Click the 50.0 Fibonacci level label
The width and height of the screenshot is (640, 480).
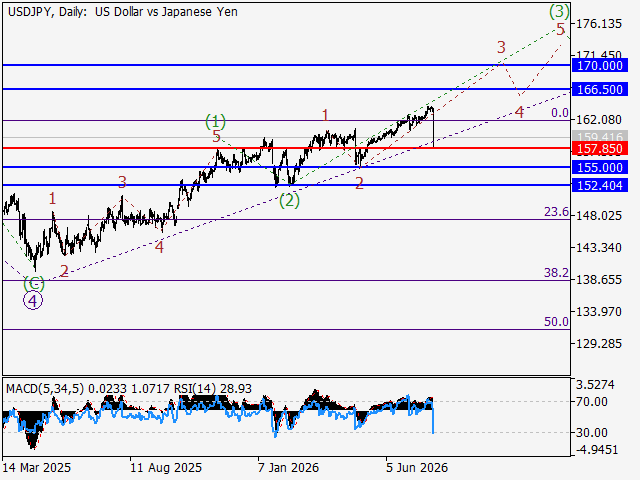(556, 322)
